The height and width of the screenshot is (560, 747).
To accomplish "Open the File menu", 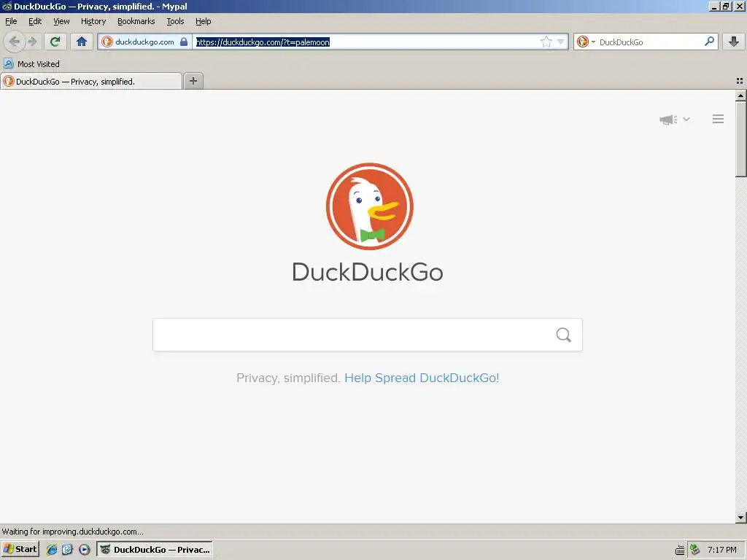I will 11,21.
